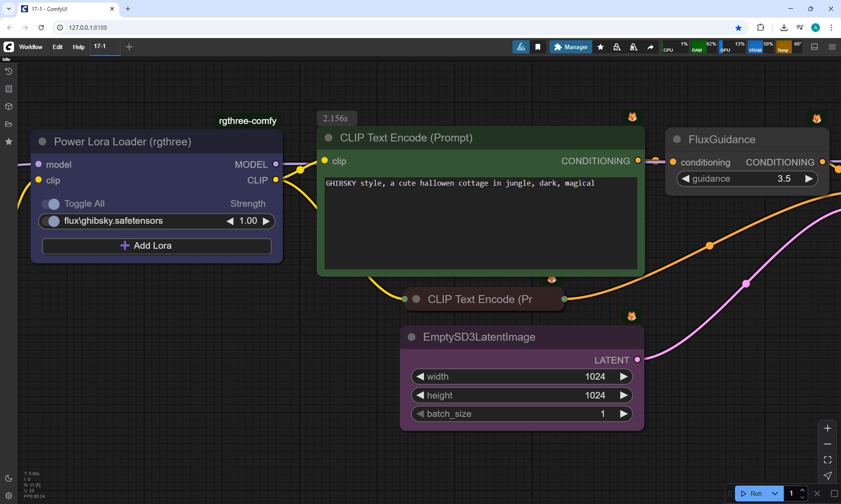Increase guidance value with right arrow

pyautogui.click(x=809, y=179)
